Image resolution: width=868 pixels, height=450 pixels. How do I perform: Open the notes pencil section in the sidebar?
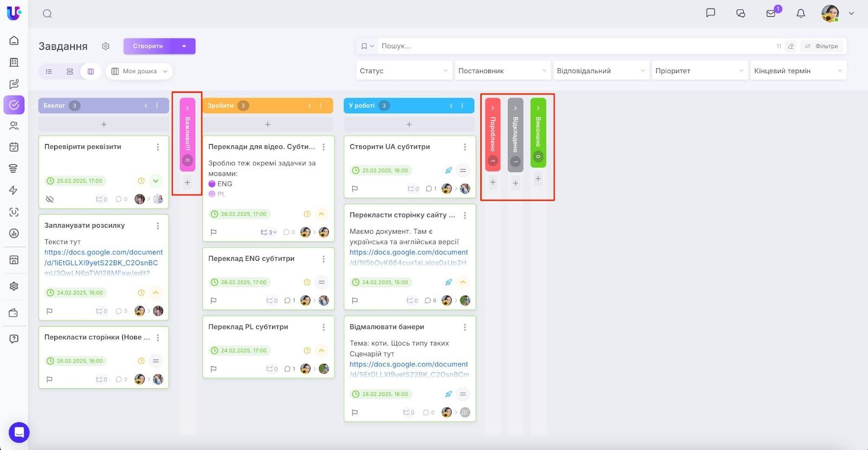click(x=14, y=84)
